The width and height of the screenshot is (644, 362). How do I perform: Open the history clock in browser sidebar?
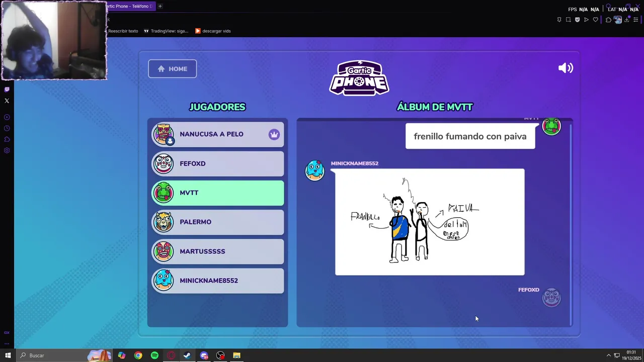pos(7,128)
